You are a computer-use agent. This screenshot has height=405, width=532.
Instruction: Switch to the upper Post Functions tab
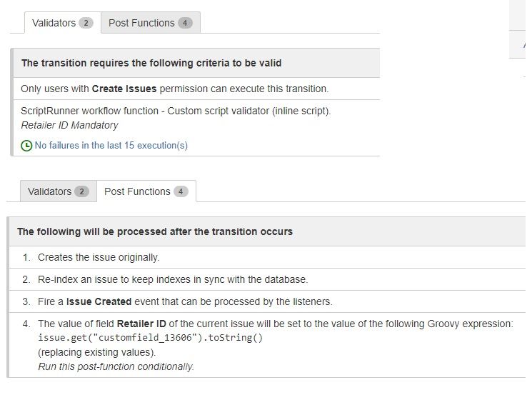151,23
